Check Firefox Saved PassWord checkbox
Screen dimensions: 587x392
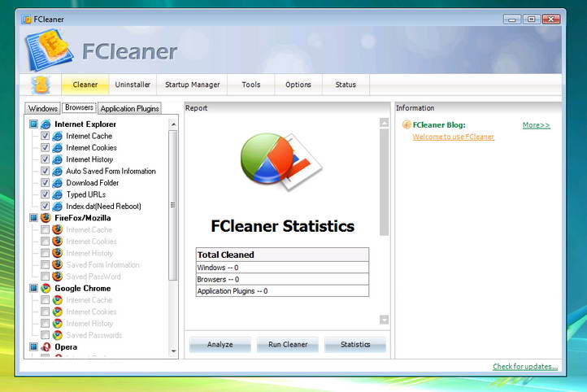point(45,277)
